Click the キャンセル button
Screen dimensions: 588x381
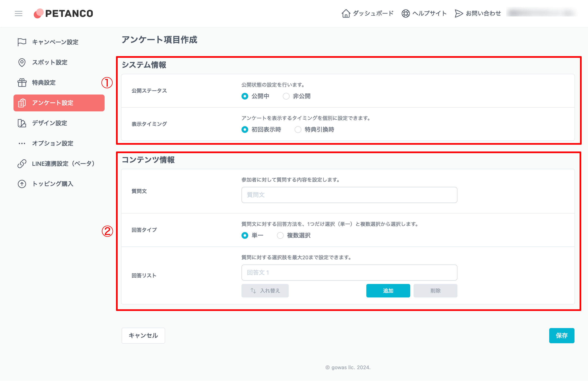[143, 335]
